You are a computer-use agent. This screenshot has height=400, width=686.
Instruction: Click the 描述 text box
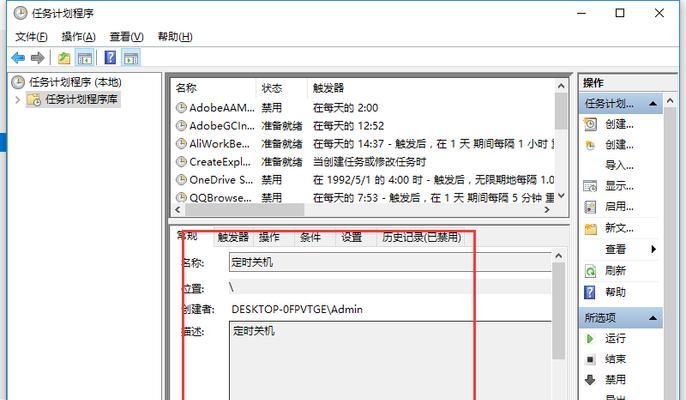tap(390, 361)
